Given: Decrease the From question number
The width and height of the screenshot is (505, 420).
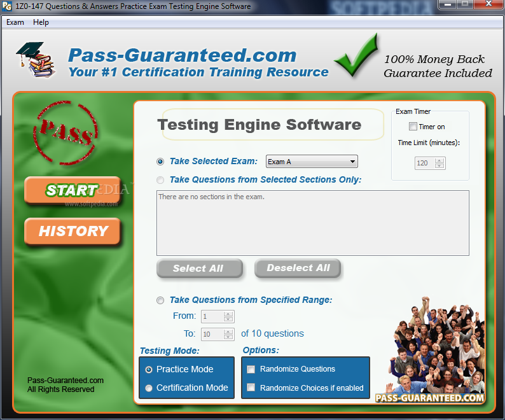Looking at the screenshot, I should (x=228, y=319).
